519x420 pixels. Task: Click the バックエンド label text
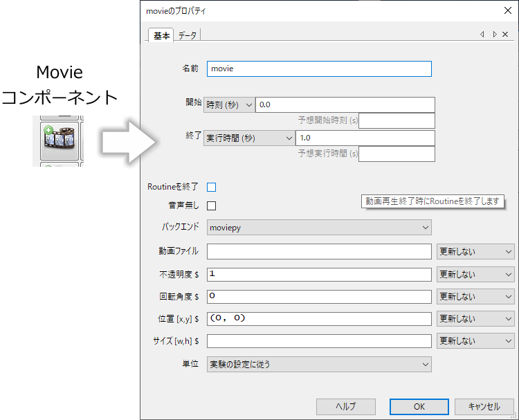(181, 227)
